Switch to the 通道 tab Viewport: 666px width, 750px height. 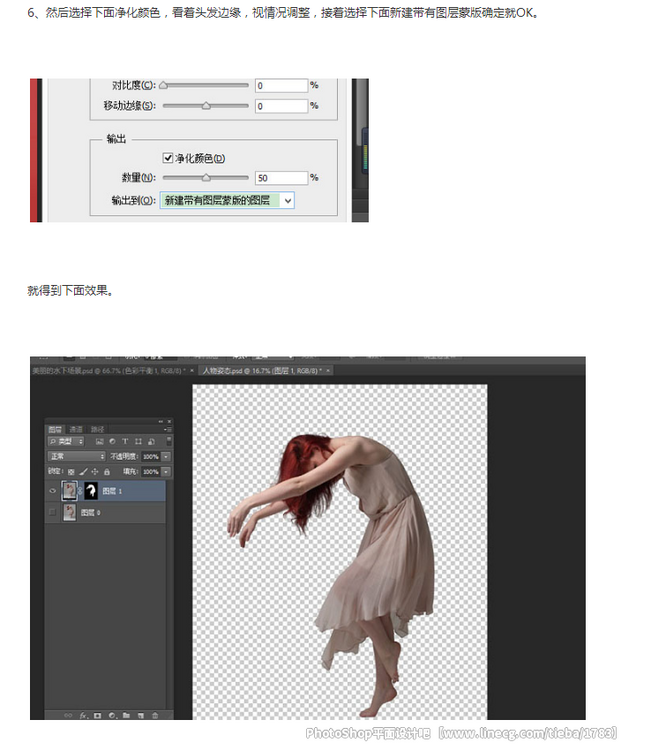tap(76, 430)
